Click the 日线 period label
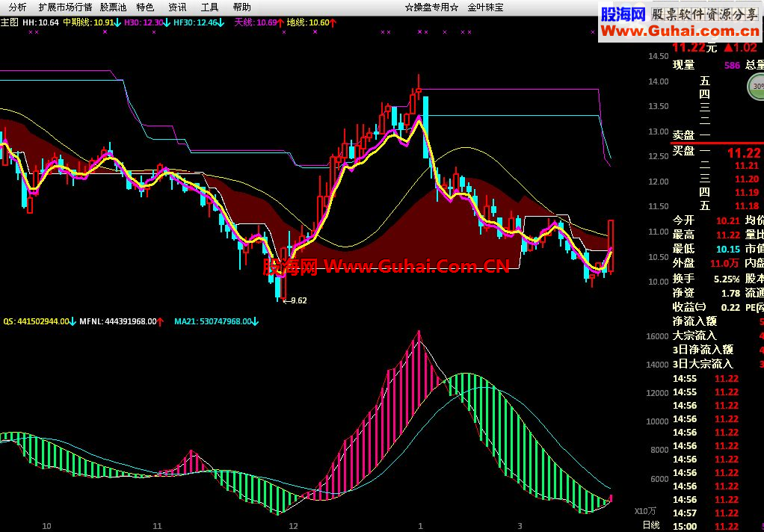The height and width of the screenshot is (532, 764). click(651, 525)
